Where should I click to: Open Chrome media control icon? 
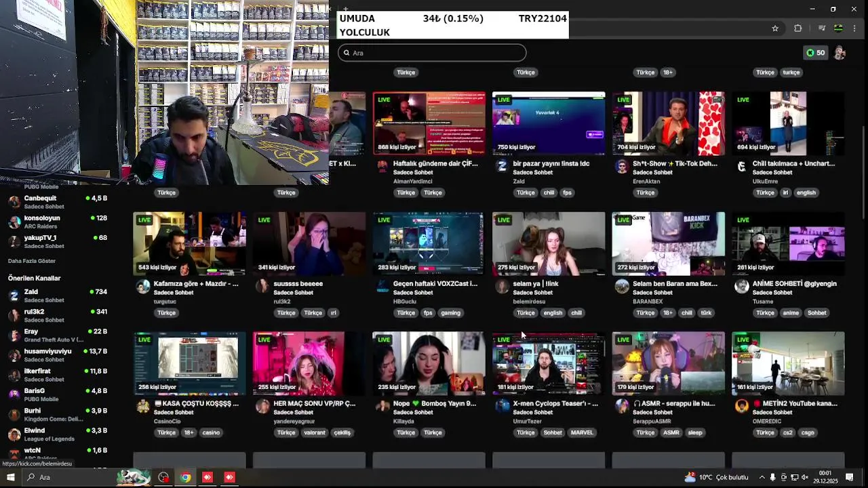point(821,28)
